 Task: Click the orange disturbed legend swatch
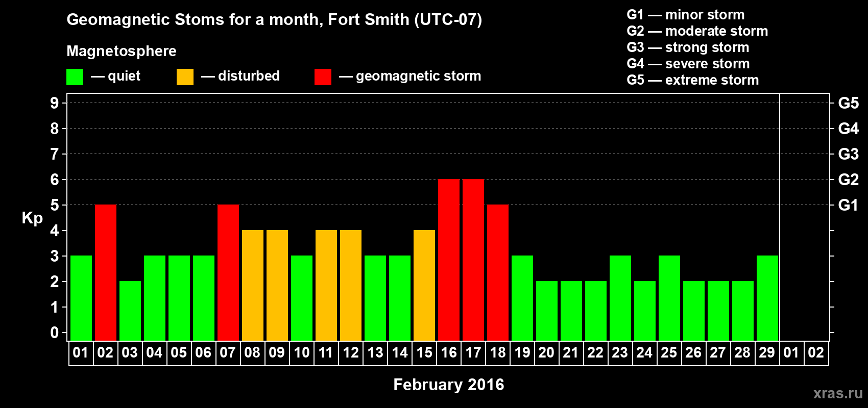point(185,77)
